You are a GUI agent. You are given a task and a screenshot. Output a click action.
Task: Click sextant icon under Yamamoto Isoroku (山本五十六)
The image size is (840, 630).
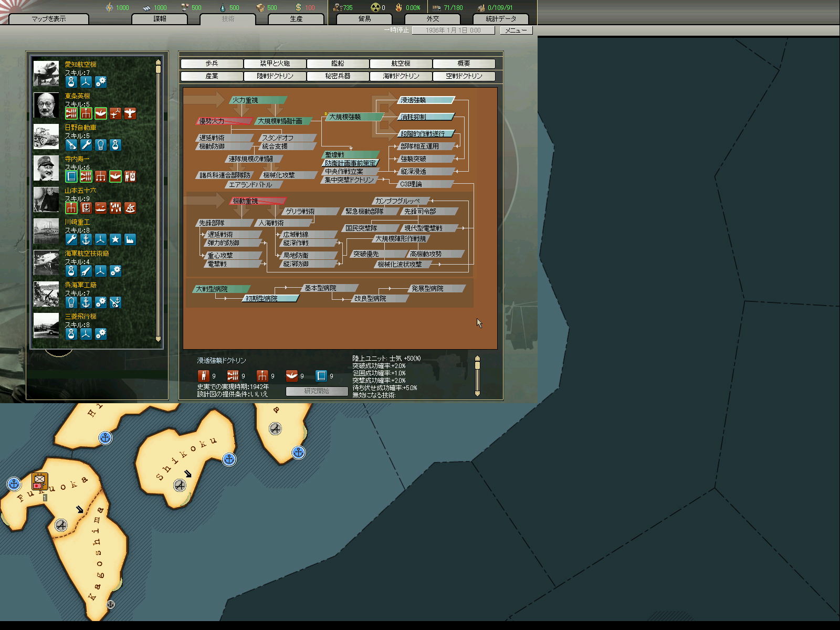[130, 208]
